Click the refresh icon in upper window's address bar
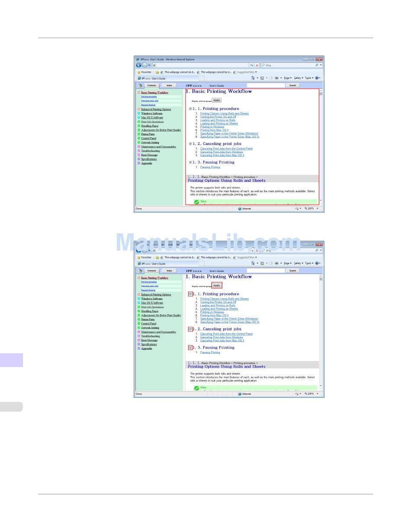Screen dimensions: 411x532 (x=252, y=65)
